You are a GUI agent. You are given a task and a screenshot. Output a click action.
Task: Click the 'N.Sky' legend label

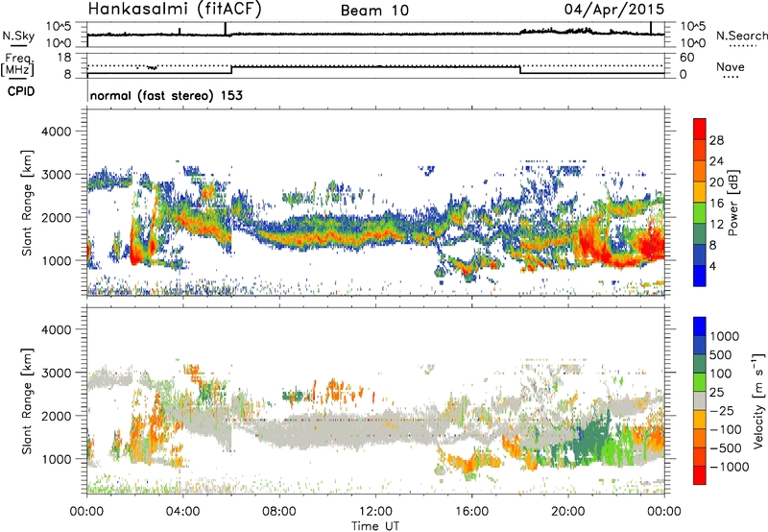pyautogui.click(x=18, y=36)
